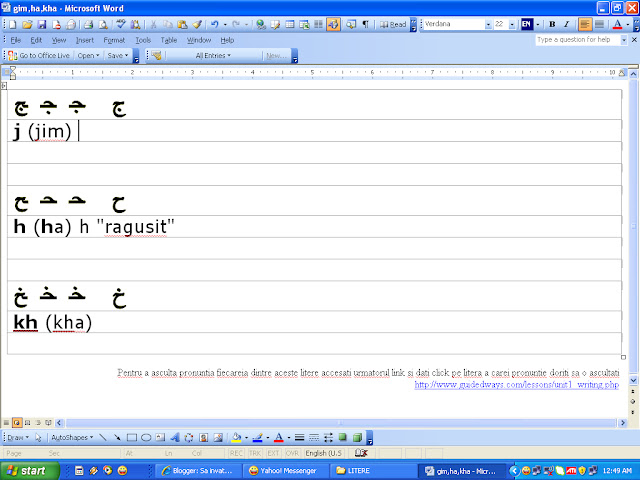The width and height of the screenshot is (640, 480).
Task: Open the View menu
Action: pyautogui.click(x=59, y=40)
